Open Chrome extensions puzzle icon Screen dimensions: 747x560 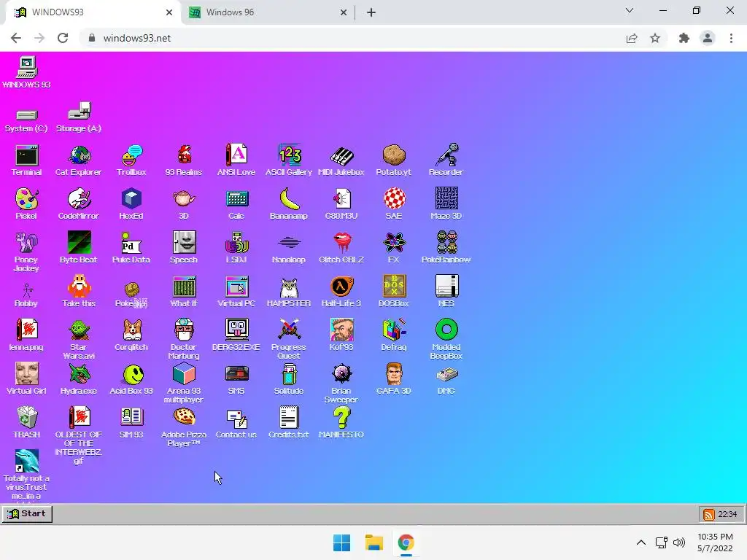coord(684,38)
